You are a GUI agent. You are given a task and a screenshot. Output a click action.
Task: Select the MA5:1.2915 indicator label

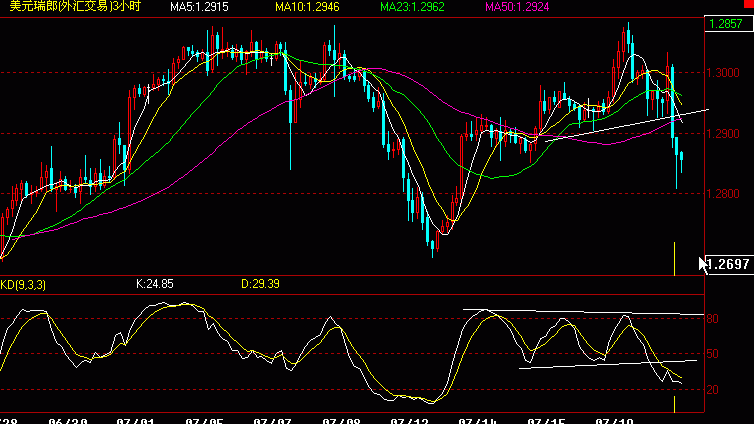click(x=199, y=7)
